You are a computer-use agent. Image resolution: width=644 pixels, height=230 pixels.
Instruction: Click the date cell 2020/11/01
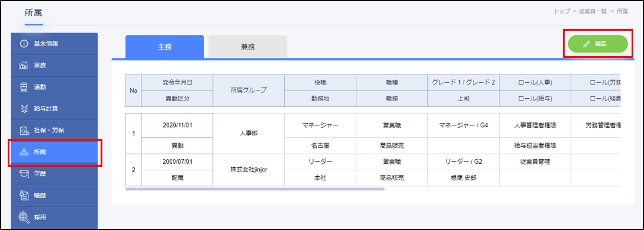coord(177,125)
